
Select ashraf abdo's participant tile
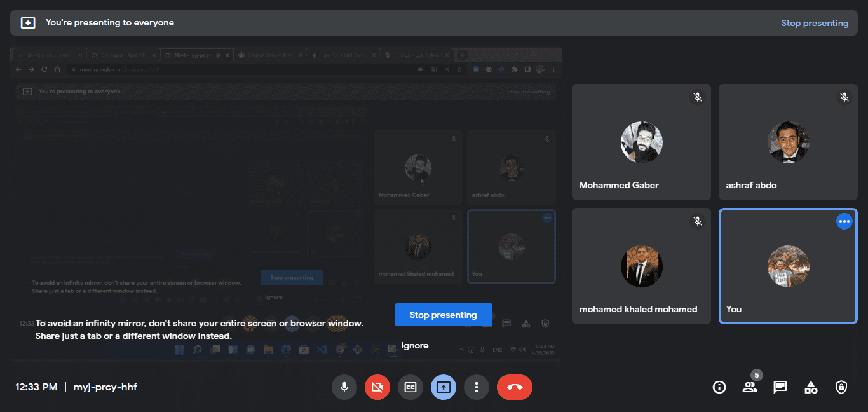788,142
